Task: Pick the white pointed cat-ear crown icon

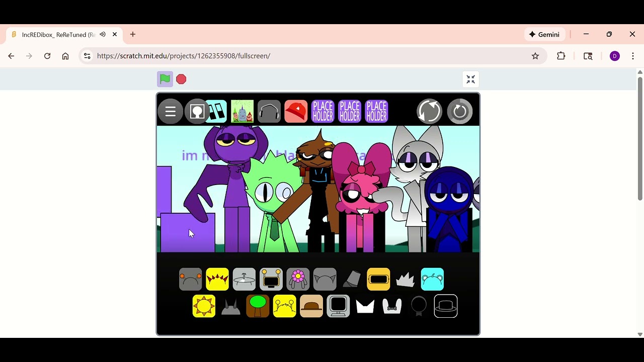Action: coord(365,306)
